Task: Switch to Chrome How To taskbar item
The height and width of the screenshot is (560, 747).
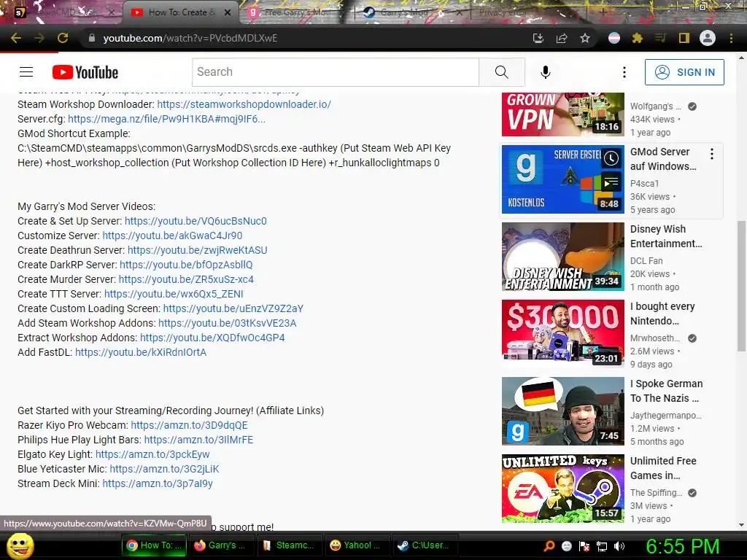Action: pos(155,545)
